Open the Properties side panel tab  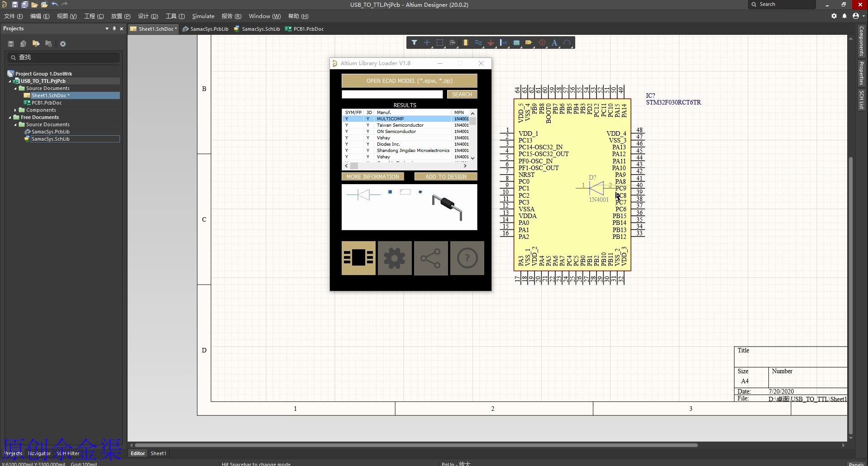click(x=861, y=73)
